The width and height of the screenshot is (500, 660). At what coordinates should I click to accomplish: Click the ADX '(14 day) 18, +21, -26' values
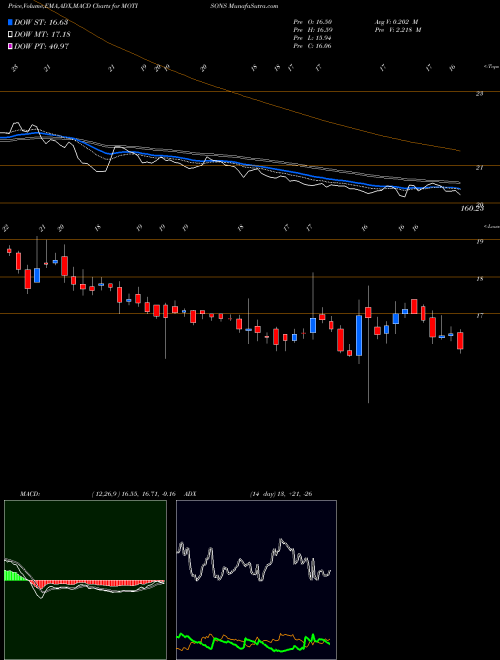(281, 494)
